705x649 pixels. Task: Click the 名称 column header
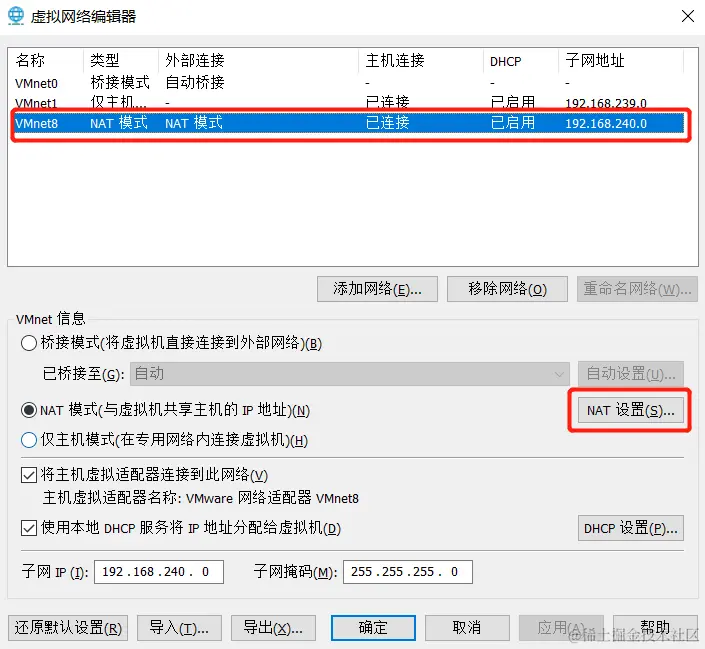[47, 60]
